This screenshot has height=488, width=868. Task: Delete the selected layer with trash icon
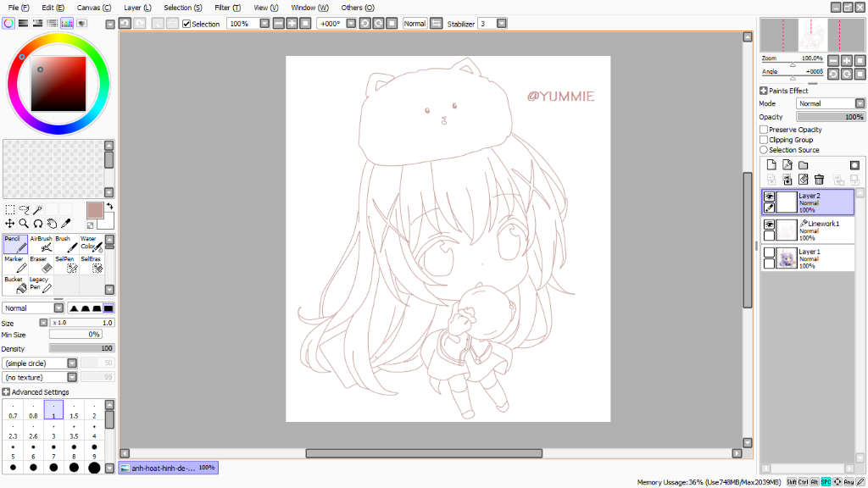[820, 180]
